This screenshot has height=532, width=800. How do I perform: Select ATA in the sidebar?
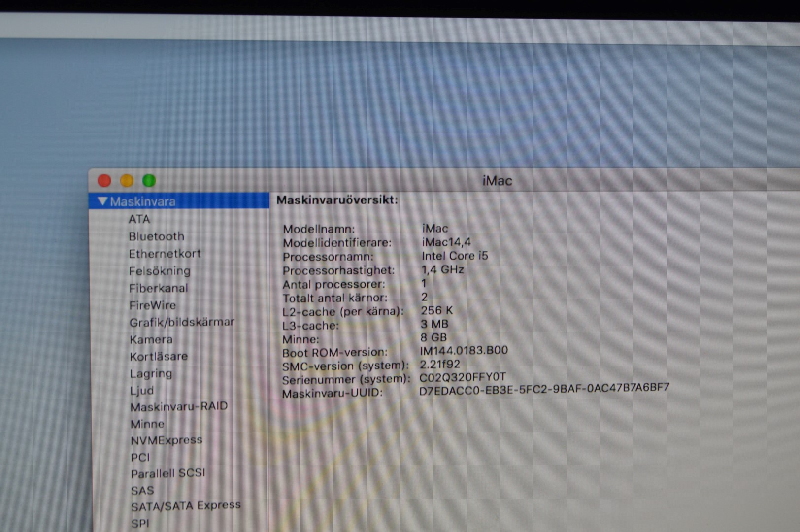139,219
